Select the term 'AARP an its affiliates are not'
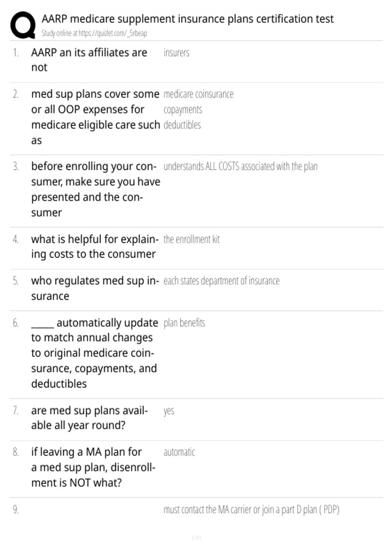The image size is (392, 556). pos(89,60)
